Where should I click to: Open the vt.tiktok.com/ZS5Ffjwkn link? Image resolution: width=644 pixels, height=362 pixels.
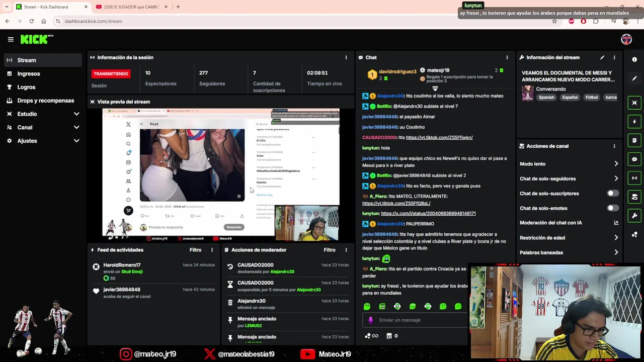coord(439,137)
